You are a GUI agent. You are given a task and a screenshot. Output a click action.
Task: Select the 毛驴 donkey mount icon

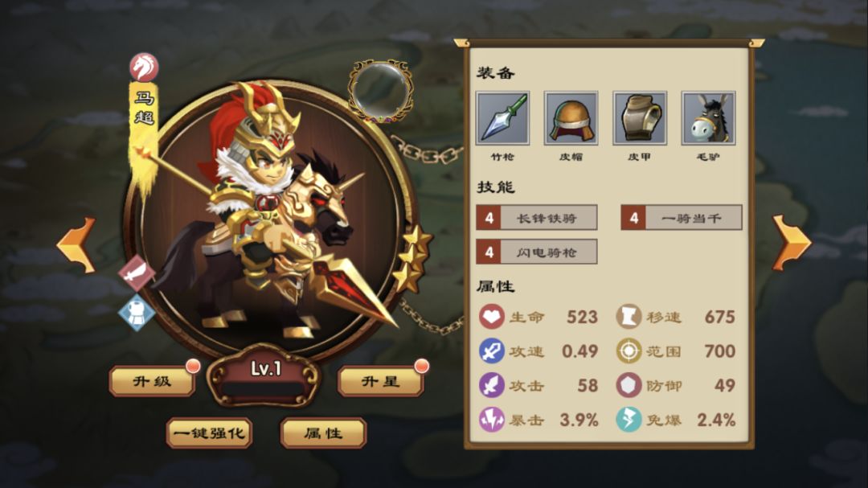pos(708,118)
